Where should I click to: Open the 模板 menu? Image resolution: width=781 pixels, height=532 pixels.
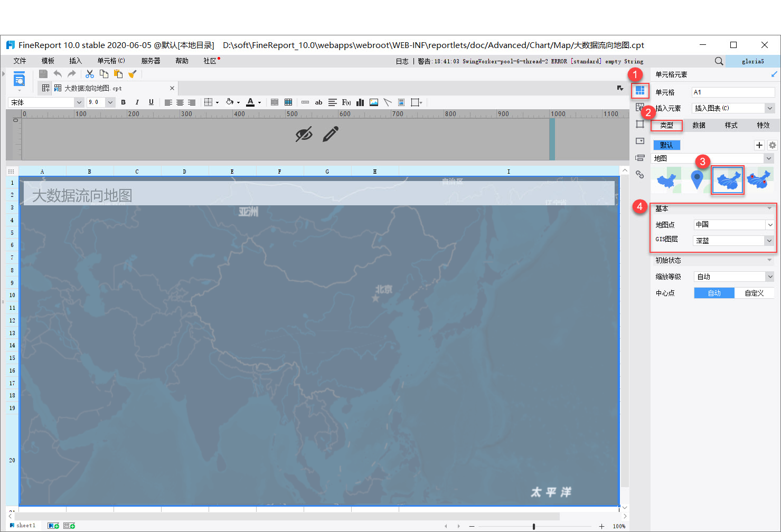click(48, 61)
